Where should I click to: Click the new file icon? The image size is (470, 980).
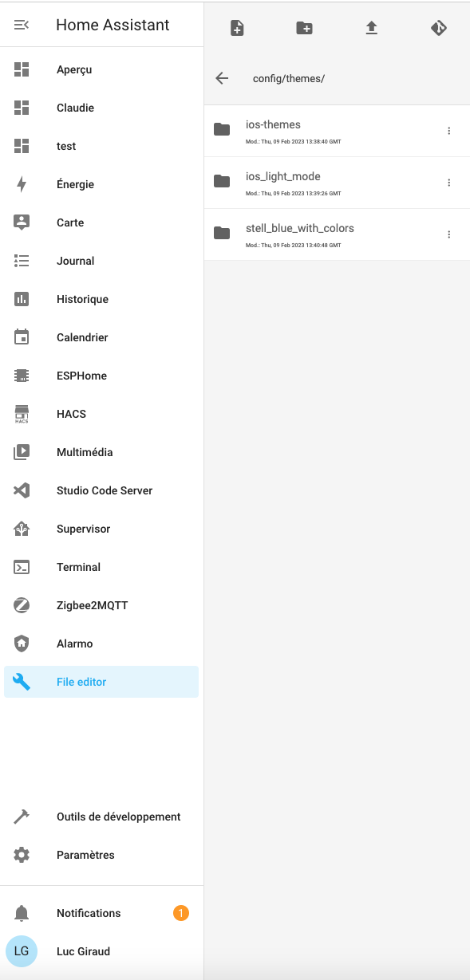(x=237, y=28)
